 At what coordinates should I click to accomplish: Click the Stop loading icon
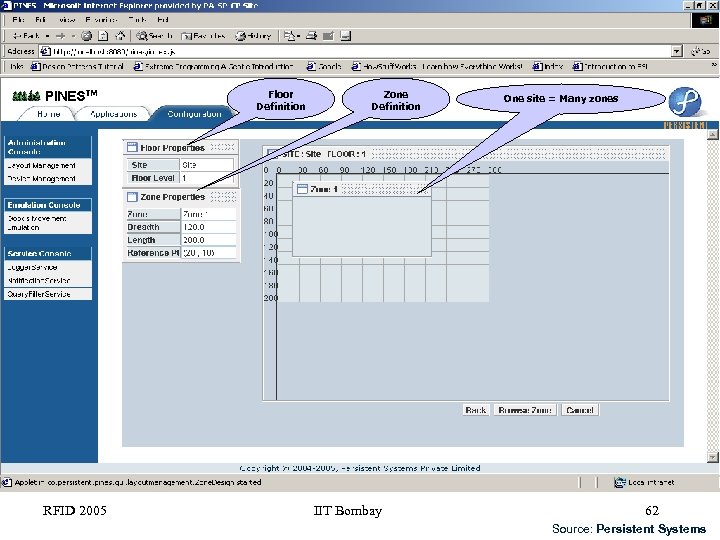tap(86, 35)
